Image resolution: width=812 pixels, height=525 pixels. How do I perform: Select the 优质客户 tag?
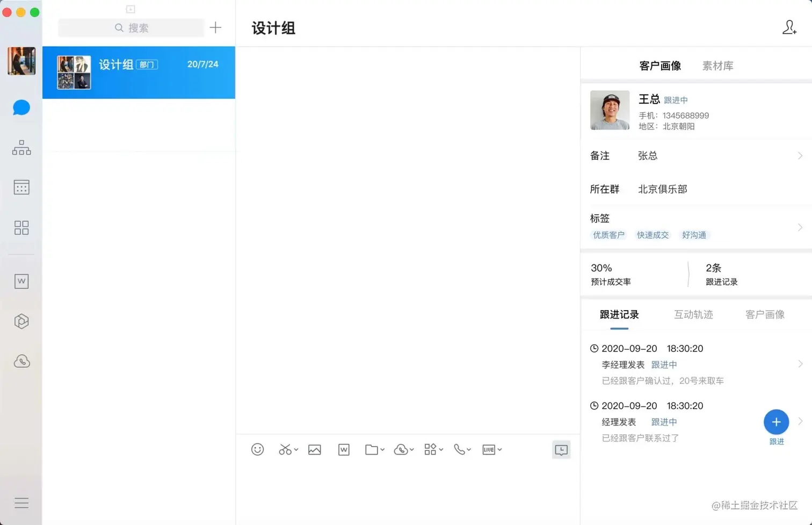(608, 235)
